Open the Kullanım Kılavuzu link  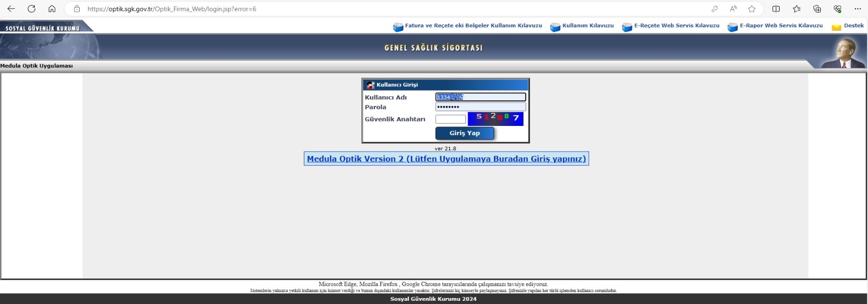588,26
